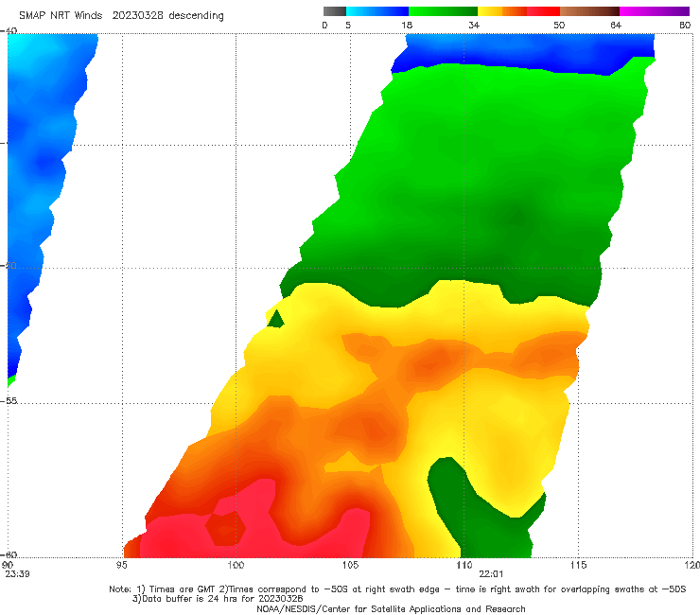The image size is (700, 615).
Task: Click the 'Times are GMT' note line
Action: 397,589
